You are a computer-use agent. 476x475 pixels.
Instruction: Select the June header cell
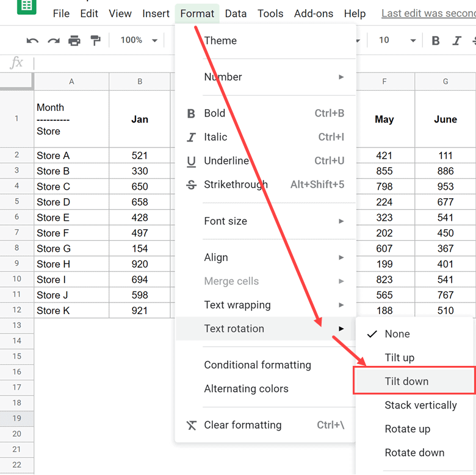(445, 119)
